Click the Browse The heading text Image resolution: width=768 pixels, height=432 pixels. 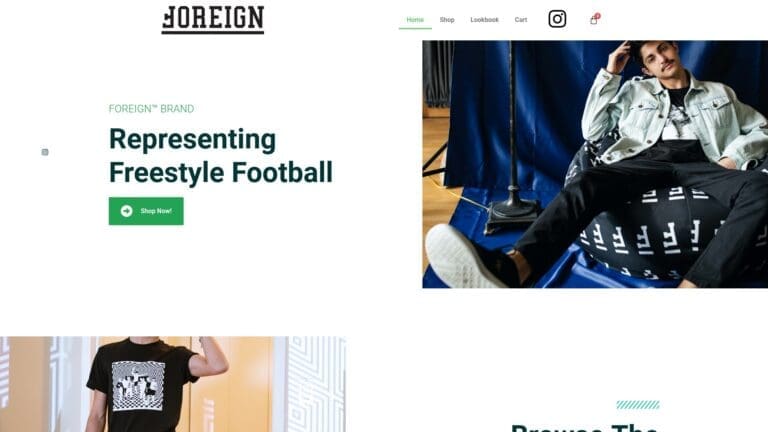pyautogui.click(x=584, y=427)
